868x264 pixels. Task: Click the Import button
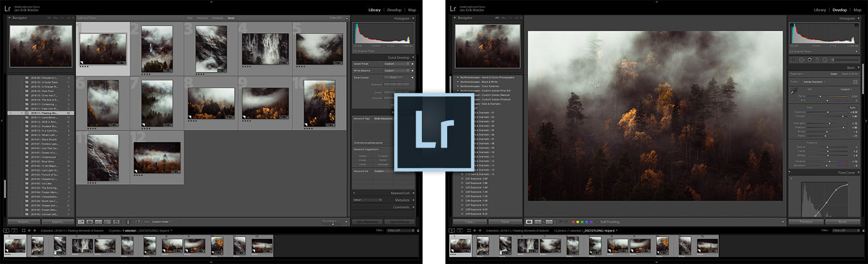[x=24, y=222]
